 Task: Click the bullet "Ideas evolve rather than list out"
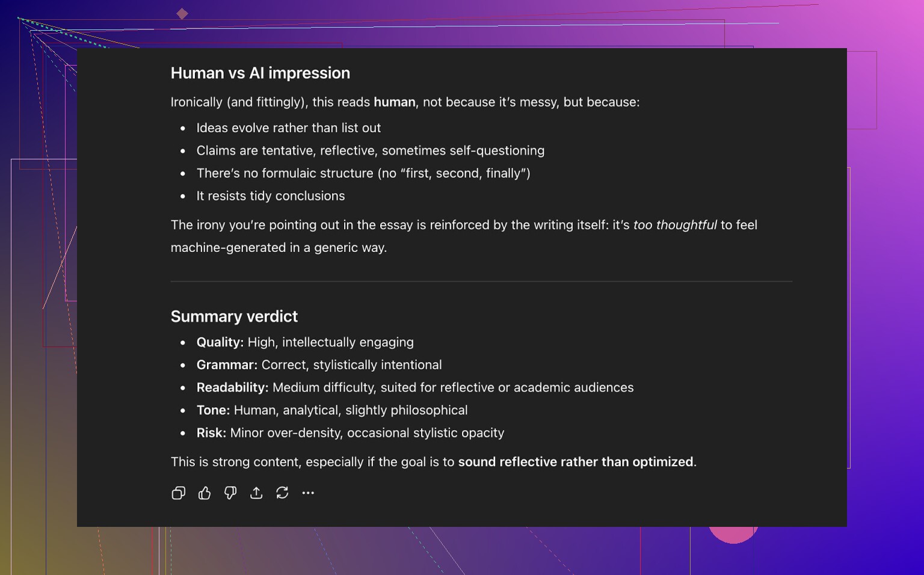coord(288,128)
